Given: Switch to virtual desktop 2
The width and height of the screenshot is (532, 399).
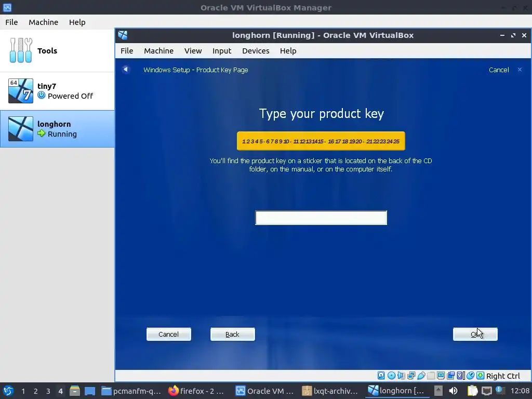Looking at the screenshot, I should [x=36, y=391].
